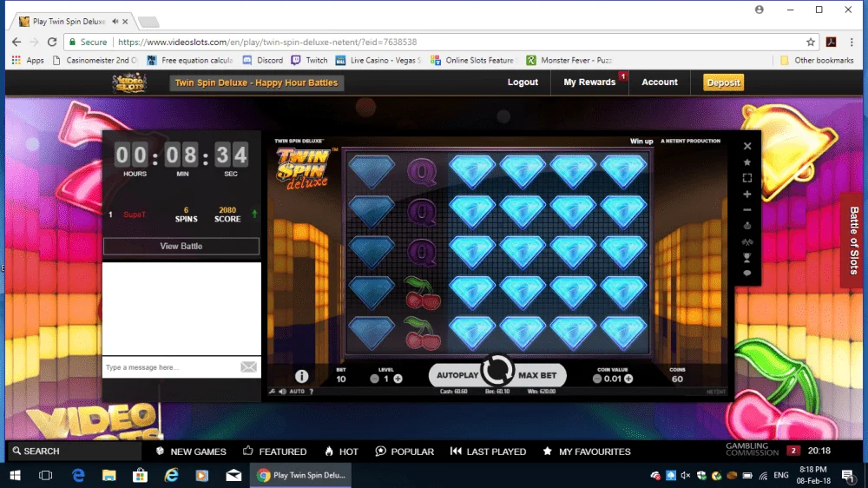Click the Twin Spin Deluxe Happy Hour Battles title
The width and height of the screenshot is (868, 488).
(256, 82)
